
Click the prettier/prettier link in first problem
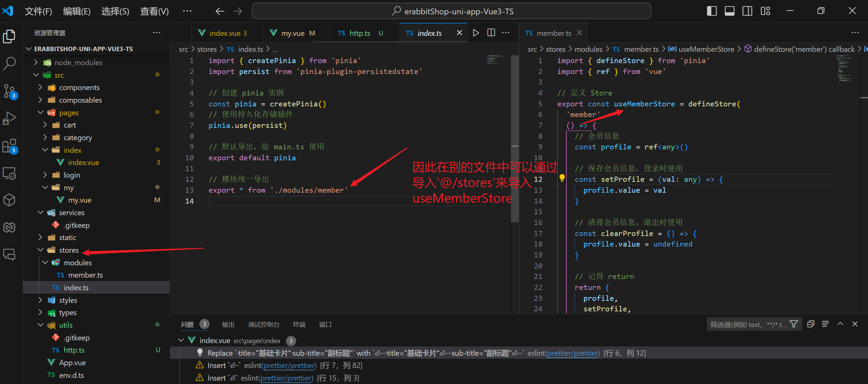[573, 353]
